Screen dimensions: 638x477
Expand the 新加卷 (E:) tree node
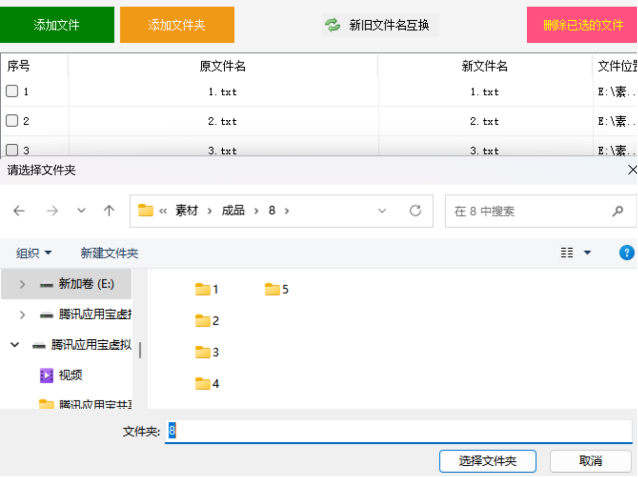[x=22, y=284]
